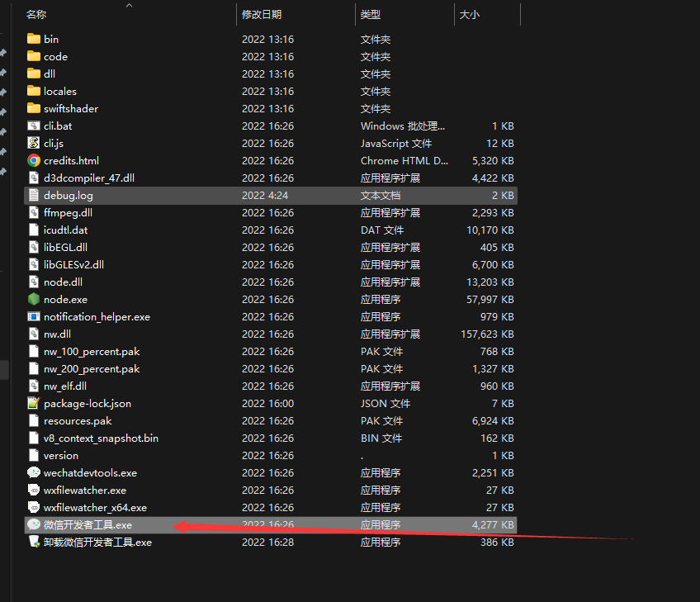This screenshot has width=700, height=602.
Task: Click the package-lock.json notepad icon
Action: [x=34, y=403]
